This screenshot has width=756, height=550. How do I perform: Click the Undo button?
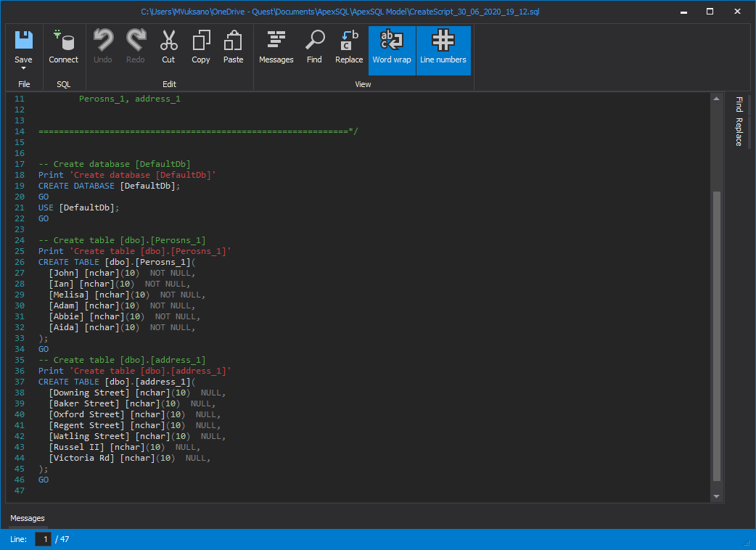(x=103, y=45)
